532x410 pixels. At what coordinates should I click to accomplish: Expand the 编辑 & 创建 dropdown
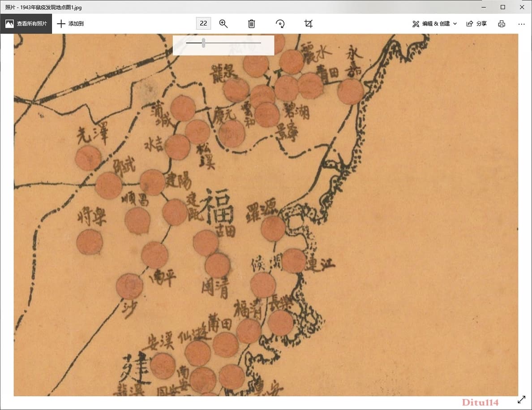(435, 23)
